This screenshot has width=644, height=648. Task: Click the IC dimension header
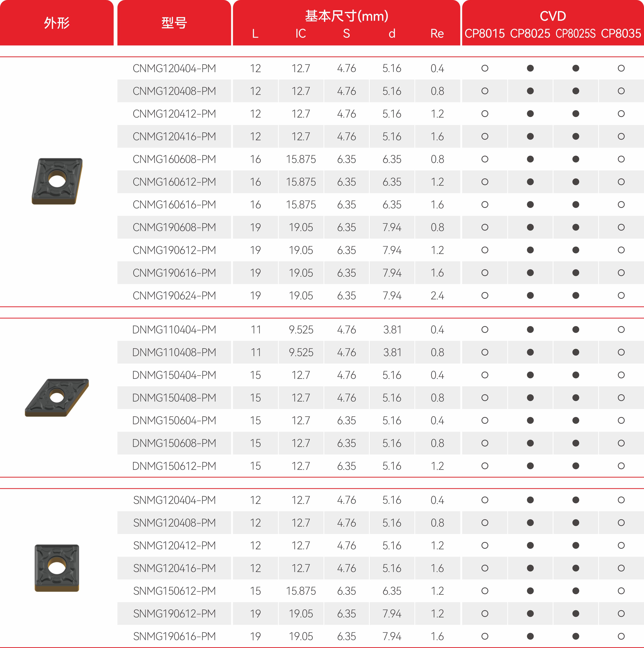pyautogui.click(x=301, y=33)
